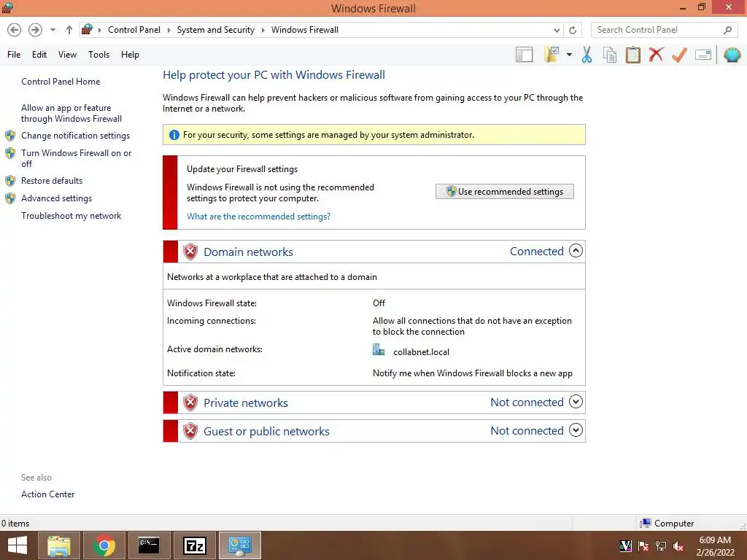Click the Computer status bar entry
This screenshot has height=560, width=747.
pyautogui.click(x=667, y=524)
